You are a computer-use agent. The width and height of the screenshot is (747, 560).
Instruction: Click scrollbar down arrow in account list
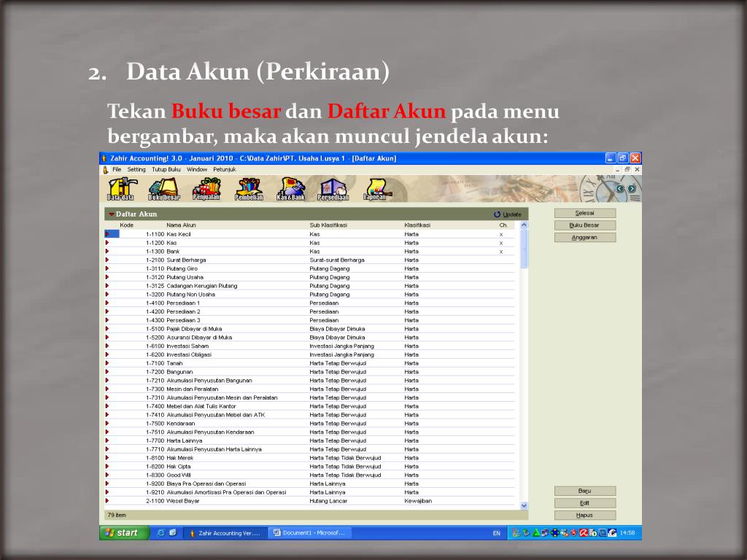[x=524, y=506]
